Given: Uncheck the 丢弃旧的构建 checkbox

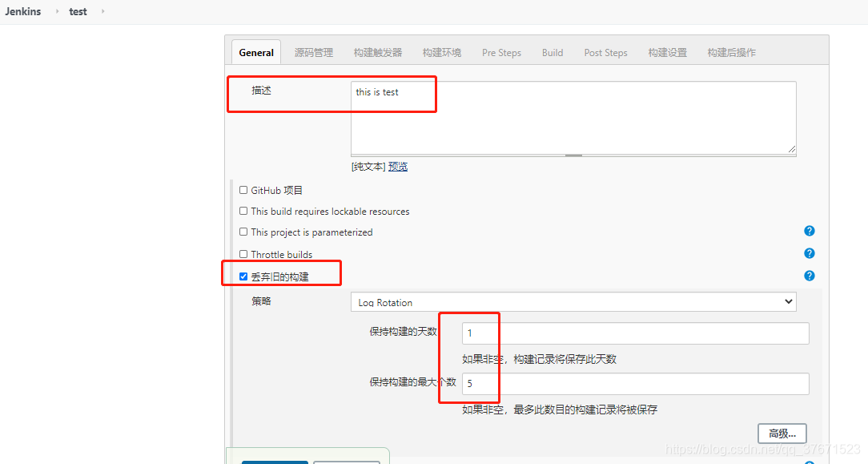Looking at the screenshot, I should [243, 276].
